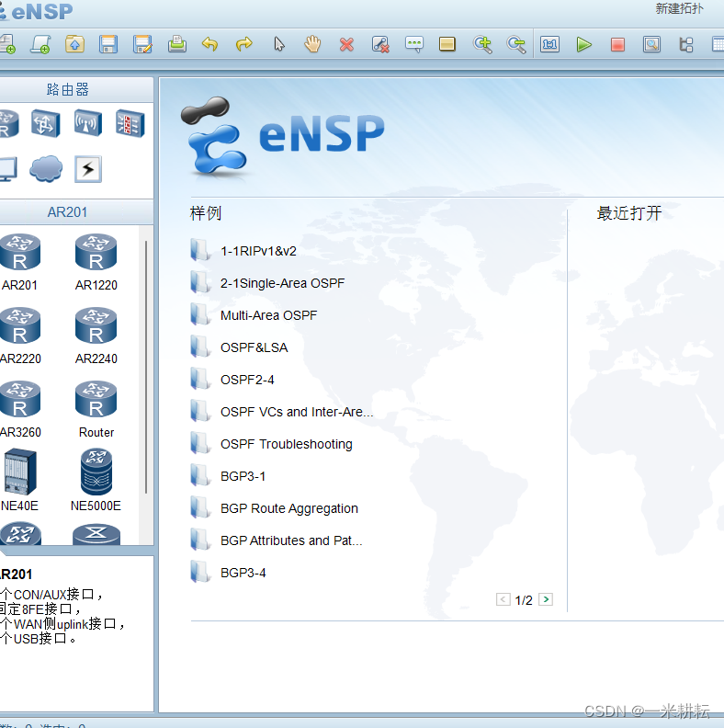Click the data capture icon
The image size is (724, 728).
click(652, 44)
